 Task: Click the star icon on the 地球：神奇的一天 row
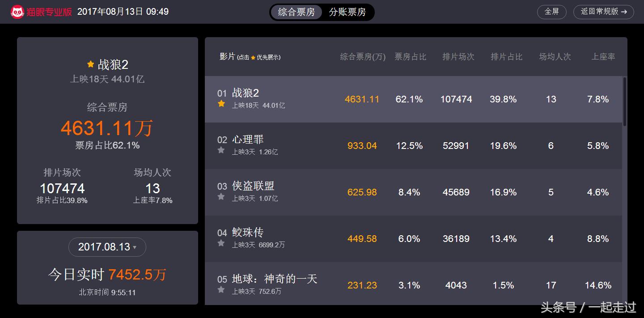[x=221, y=290]
